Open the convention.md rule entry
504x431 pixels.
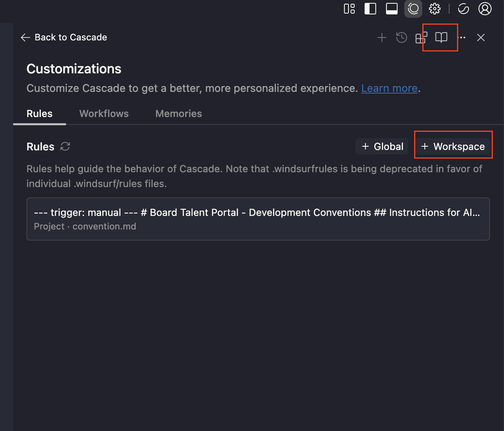258,219
